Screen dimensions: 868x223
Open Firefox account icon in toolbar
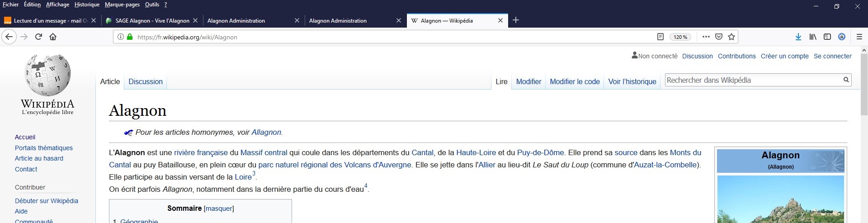tap(842, 37)
